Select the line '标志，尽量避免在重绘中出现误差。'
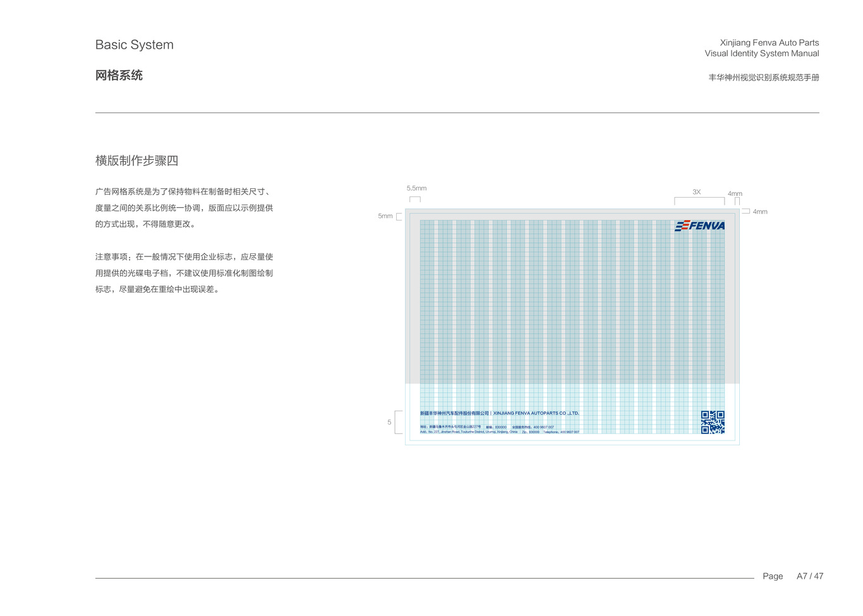 click(x=158, y=289)
